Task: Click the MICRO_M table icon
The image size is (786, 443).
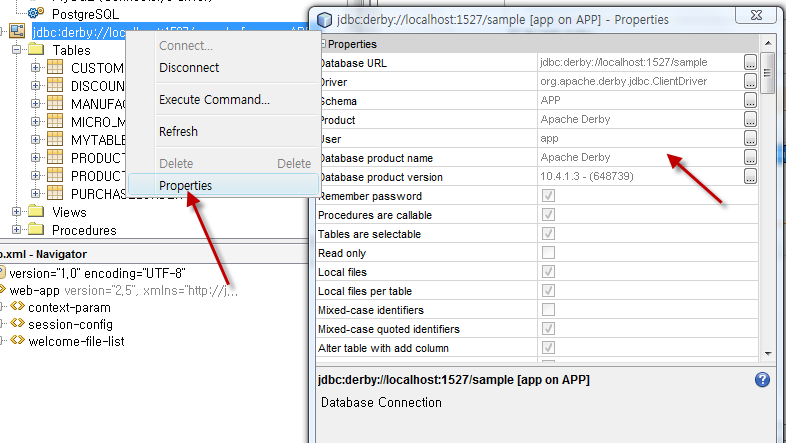Action: tap(55, 121)
